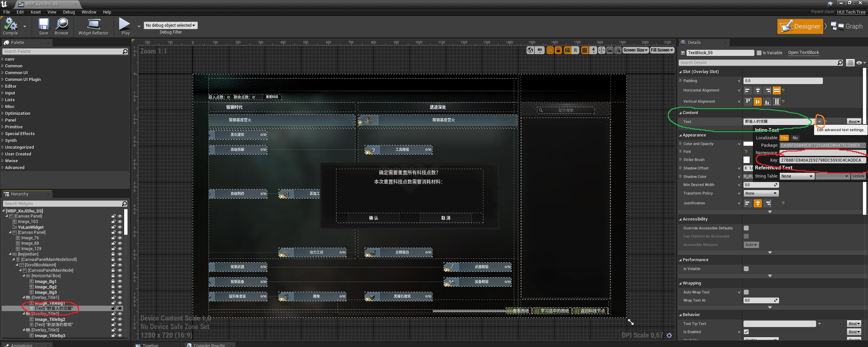Toggle the preview background image icon

610,50
